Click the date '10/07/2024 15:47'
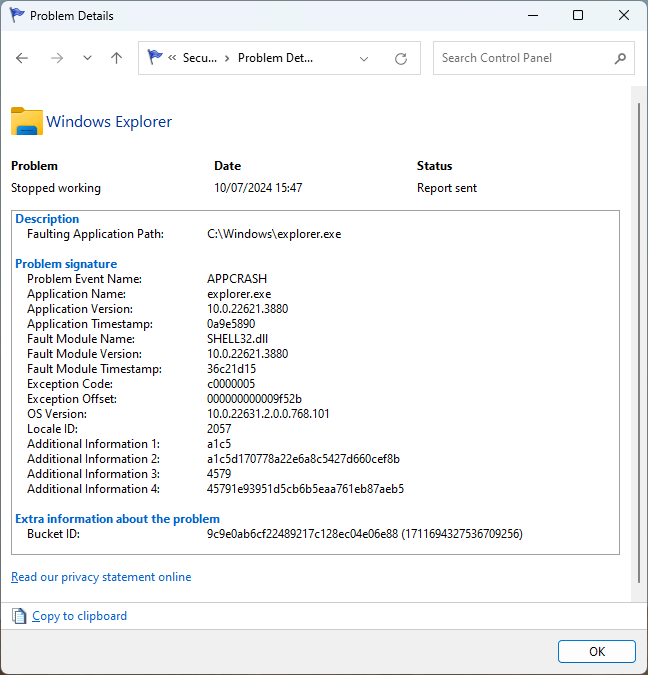Screen dimensions: 648x675 258,188
